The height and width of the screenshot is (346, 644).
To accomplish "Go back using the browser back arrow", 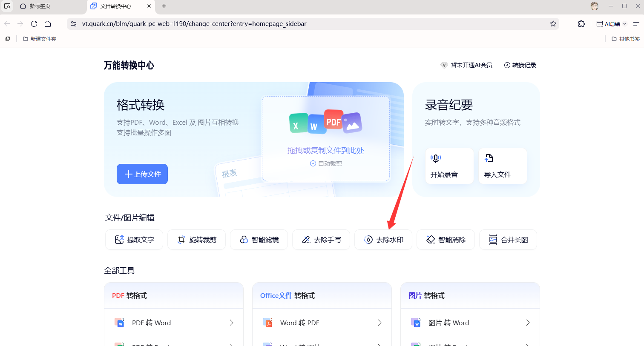I will coord(7,24).
